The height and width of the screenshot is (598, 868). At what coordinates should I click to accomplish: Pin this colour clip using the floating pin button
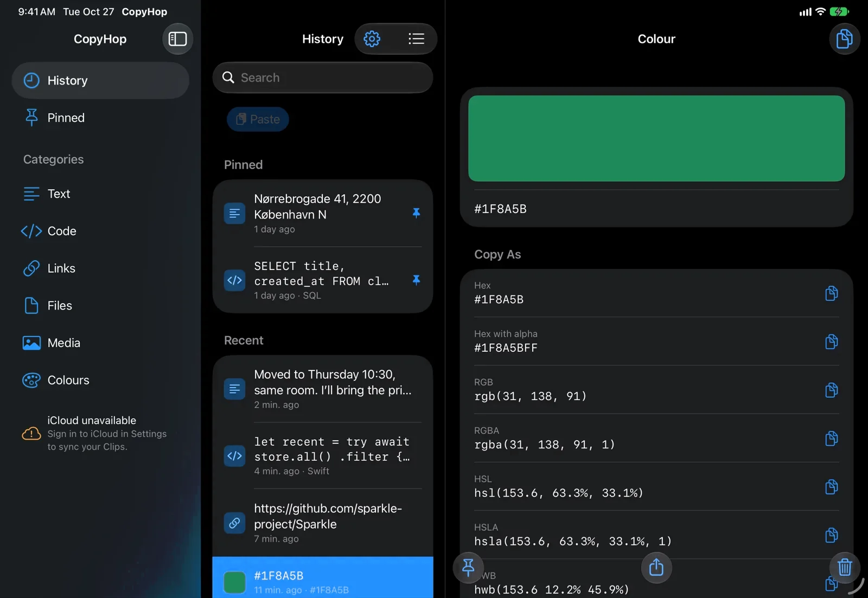click(x=468, y=568)
